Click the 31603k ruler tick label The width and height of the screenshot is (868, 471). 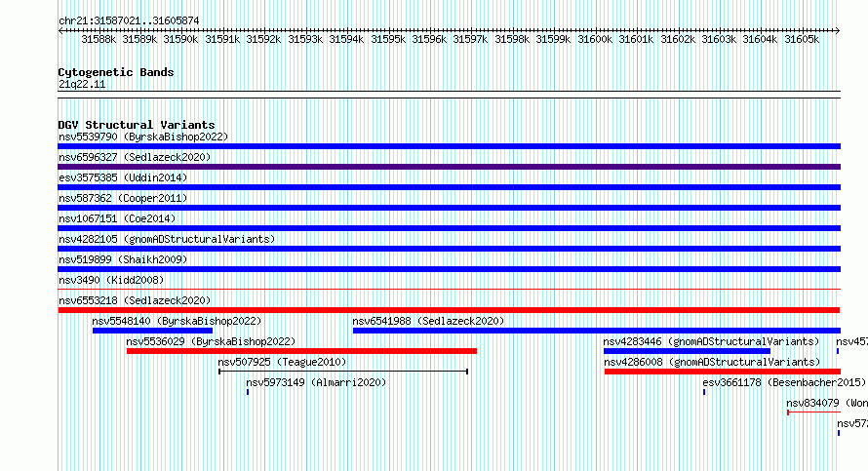pyautogui.click(x=719, y=39)
